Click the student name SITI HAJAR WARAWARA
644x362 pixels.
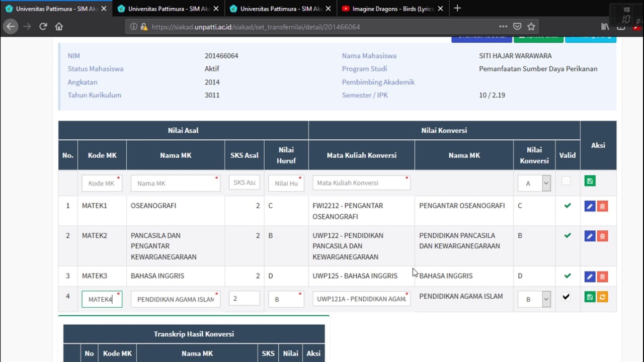pyautogui.click(x=515, y=56)
